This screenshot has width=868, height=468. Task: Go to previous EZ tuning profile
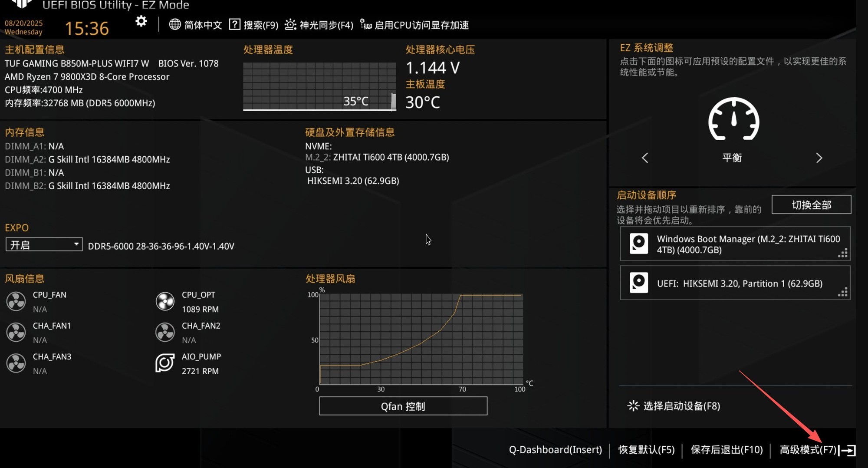pyautogui.click(x=645, y=158)
